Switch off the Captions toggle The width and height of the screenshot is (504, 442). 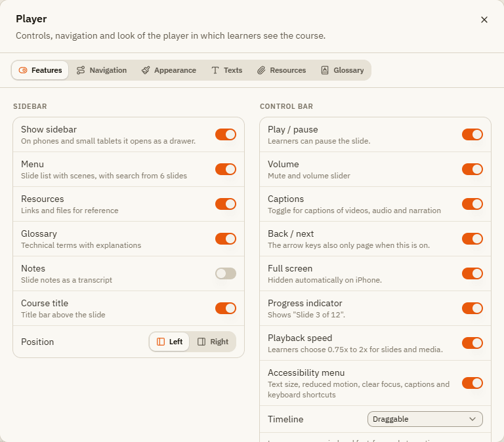[x=472, y=204]
